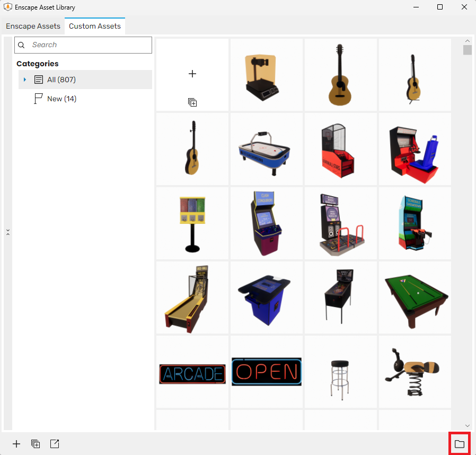Click the vertical scrollbar thumb
Screen dimensions: 476x455
pos(467,50)
